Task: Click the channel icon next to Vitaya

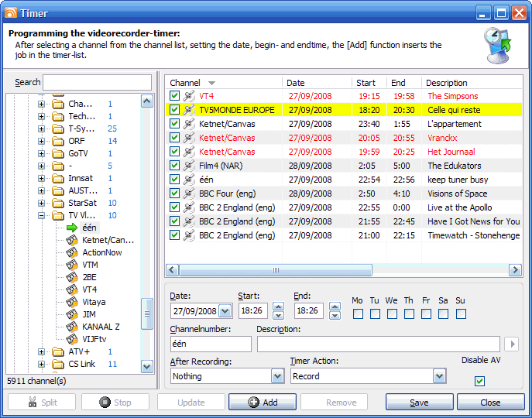Action: click(x=72, y=302)
